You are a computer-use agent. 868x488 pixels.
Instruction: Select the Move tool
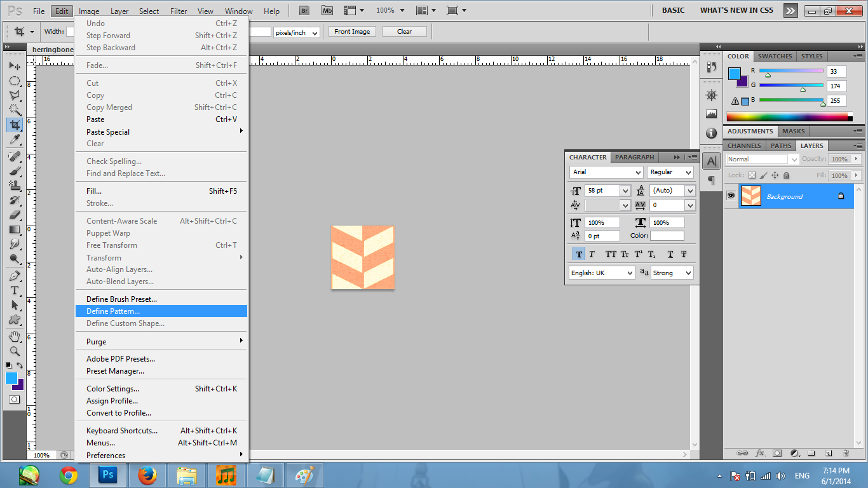click(x=15, y=65)
